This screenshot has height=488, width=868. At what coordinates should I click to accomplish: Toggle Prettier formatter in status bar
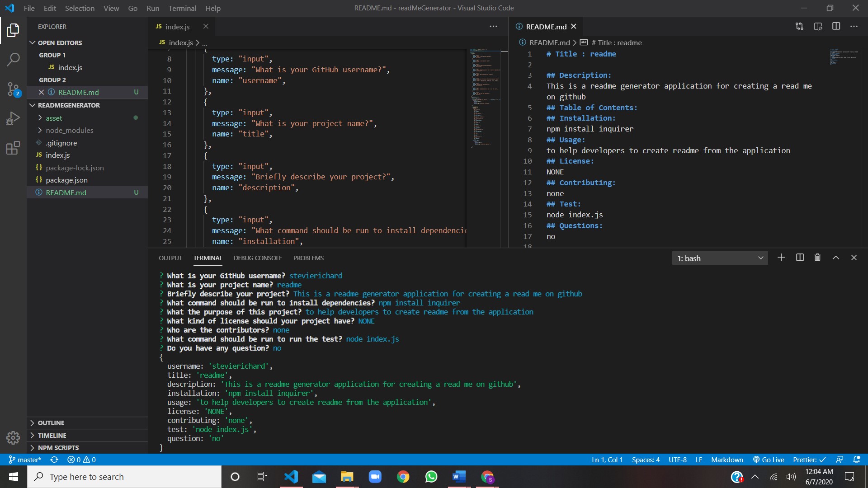809,460
